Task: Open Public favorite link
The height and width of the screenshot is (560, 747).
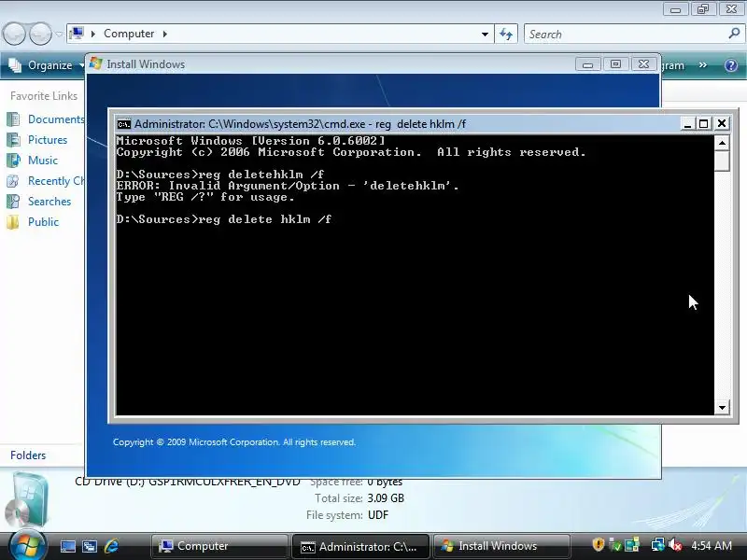Action: tap(43, 221)
